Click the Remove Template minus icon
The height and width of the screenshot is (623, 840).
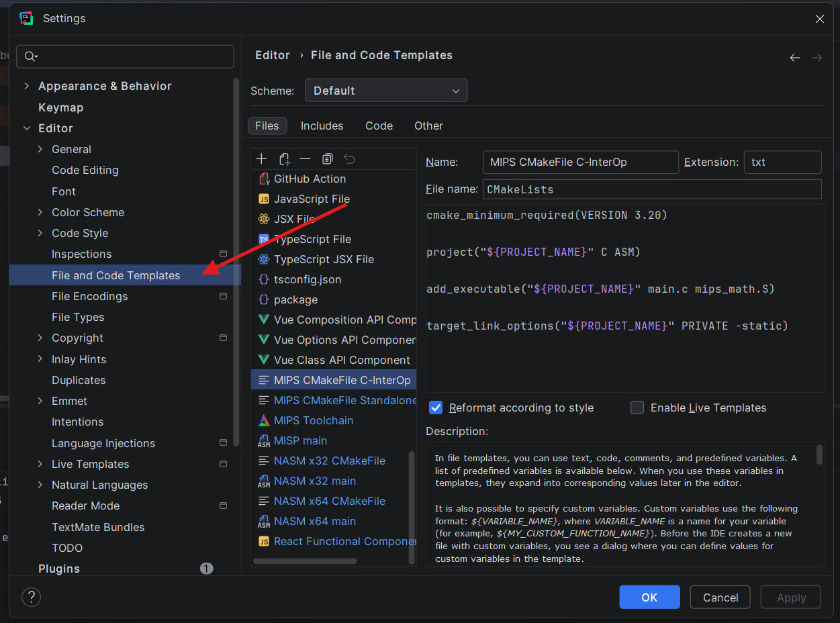tap(306, 159)
